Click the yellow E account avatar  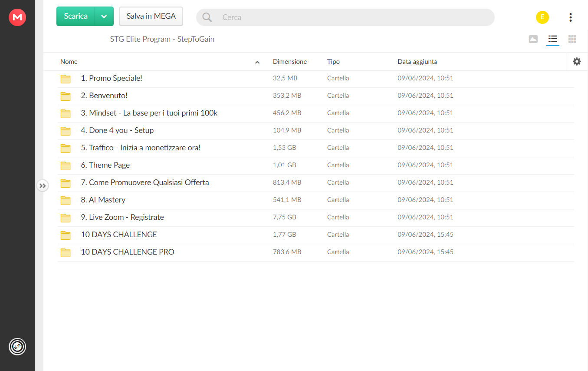pos(542,17)
